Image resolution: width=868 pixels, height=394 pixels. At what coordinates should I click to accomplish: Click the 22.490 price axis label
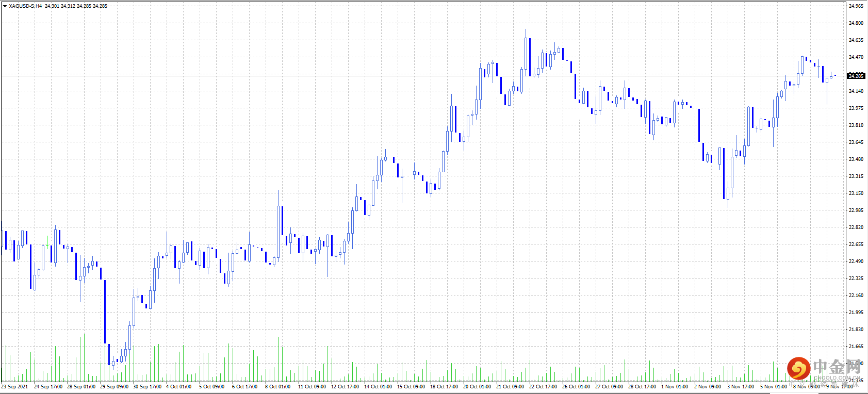pyautogui.click(x=856, y=261)
